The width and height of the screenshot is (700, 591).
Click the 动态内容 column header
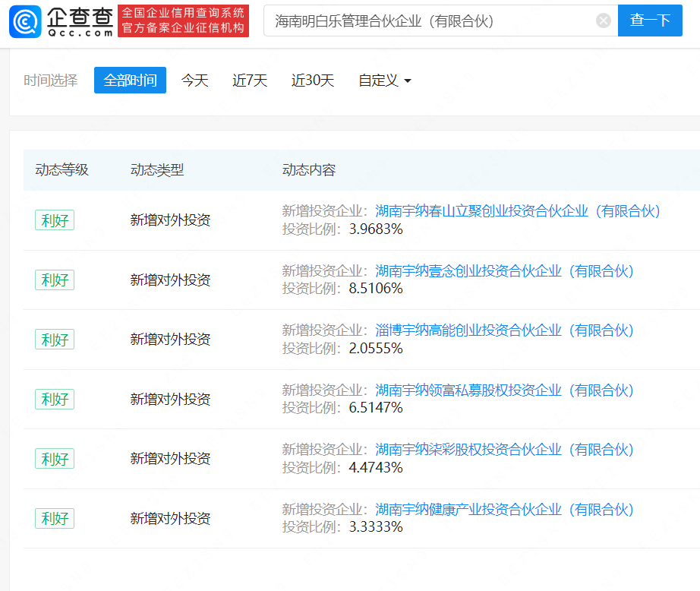[x=308, y=169]
